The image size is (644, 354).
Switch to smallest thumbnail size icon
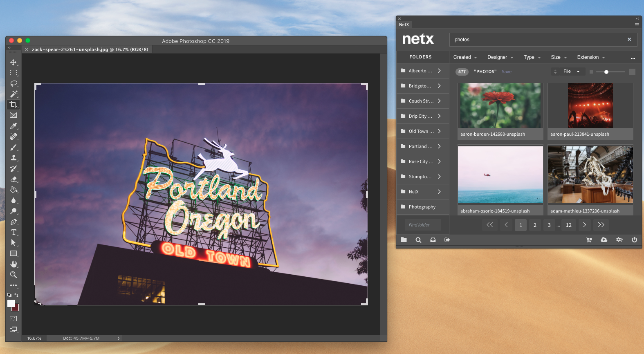pyautogui.click(x=591, y=72)
